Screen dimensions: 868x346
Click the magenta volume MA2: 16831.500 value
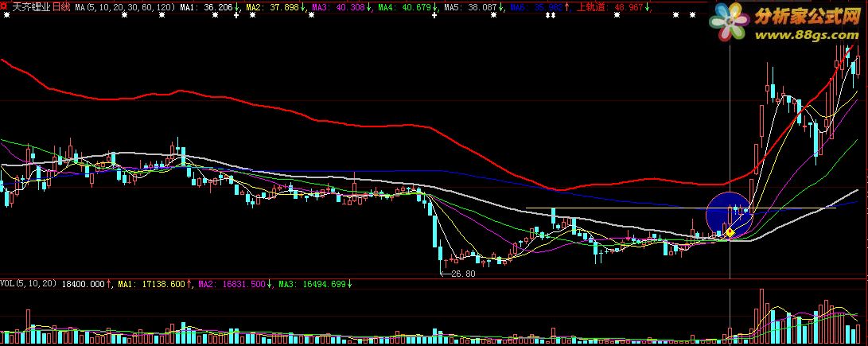[x=232, y=284]
